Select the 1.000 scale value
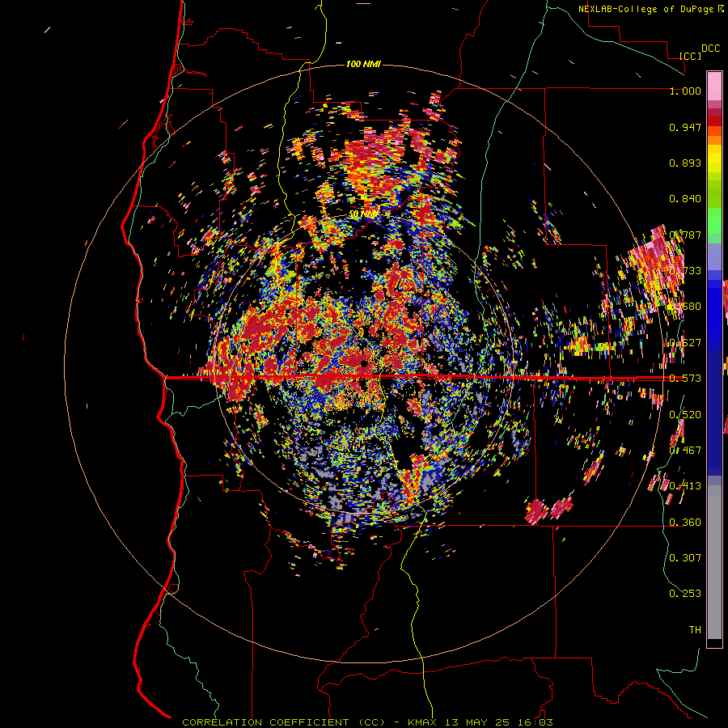This screenshot has width=728, height=728. [x=685, y=91]
